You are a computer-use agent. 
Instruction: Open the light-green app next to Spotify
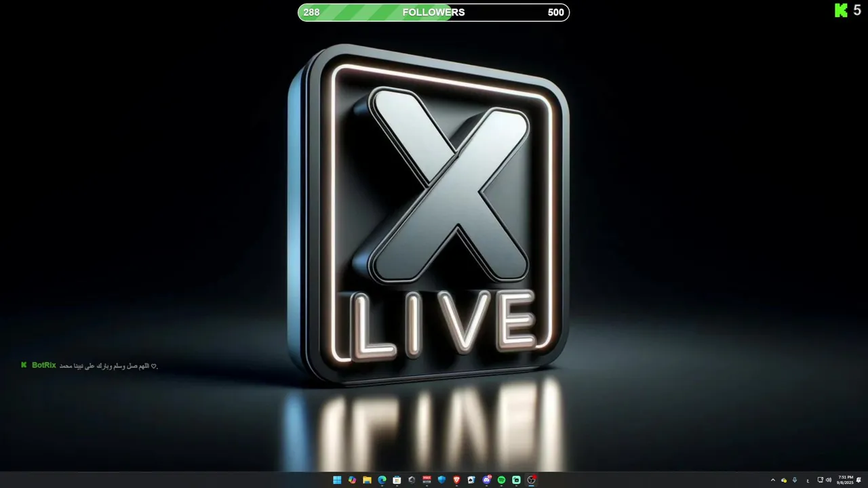pyautogui.click(x=517, y=480)
